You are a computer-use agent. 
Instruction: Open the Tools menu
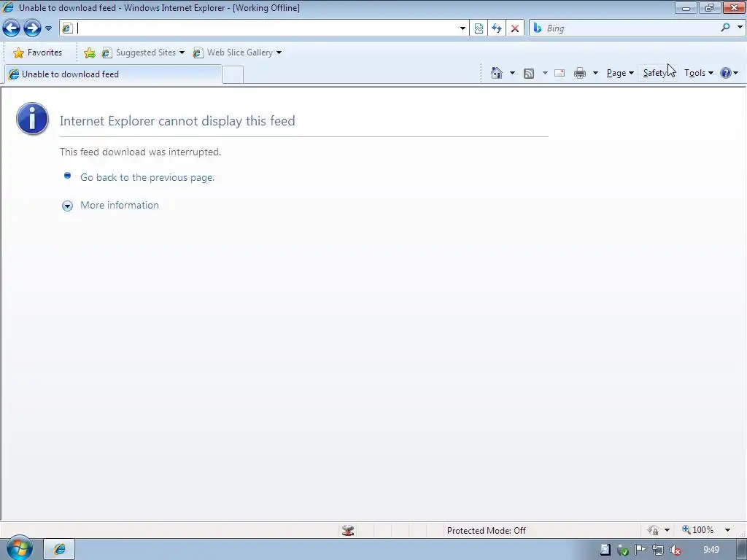698,73
